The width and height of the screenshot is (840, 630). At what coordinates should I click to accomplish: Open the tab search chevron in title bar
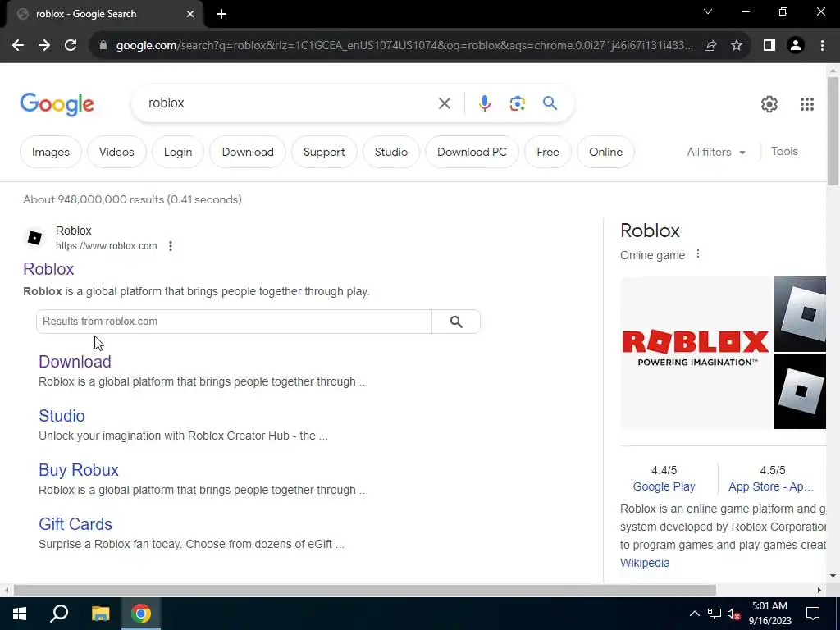tap(708, 11)
